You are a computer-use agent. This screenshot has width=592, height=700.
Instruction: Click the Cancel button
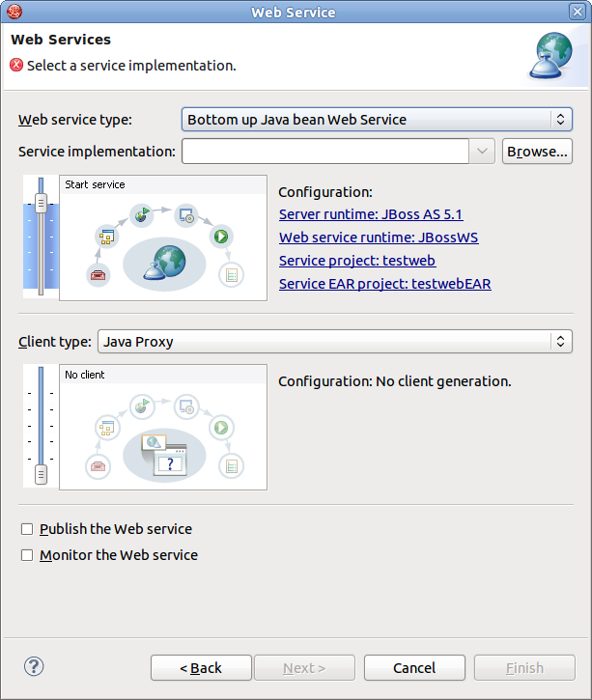[x=413, y=668]
